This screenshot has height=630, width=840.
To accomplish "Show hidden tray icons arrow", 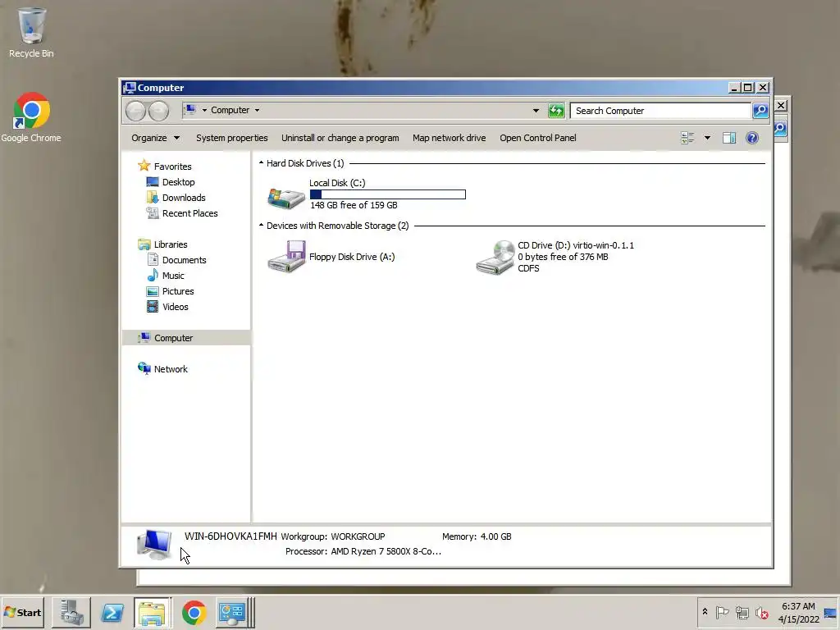I will click(705, 612).
